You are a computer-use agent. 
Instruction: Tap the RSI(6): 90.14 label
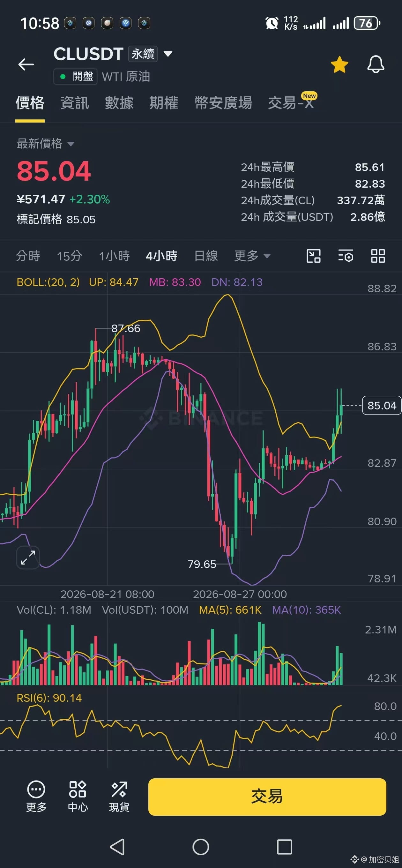(49, 698)
